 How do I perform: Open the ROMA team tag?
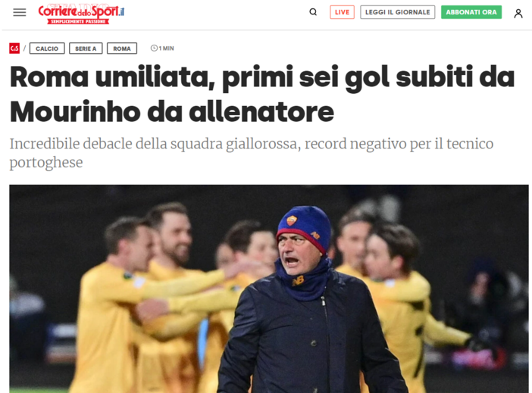pos(122,48)
